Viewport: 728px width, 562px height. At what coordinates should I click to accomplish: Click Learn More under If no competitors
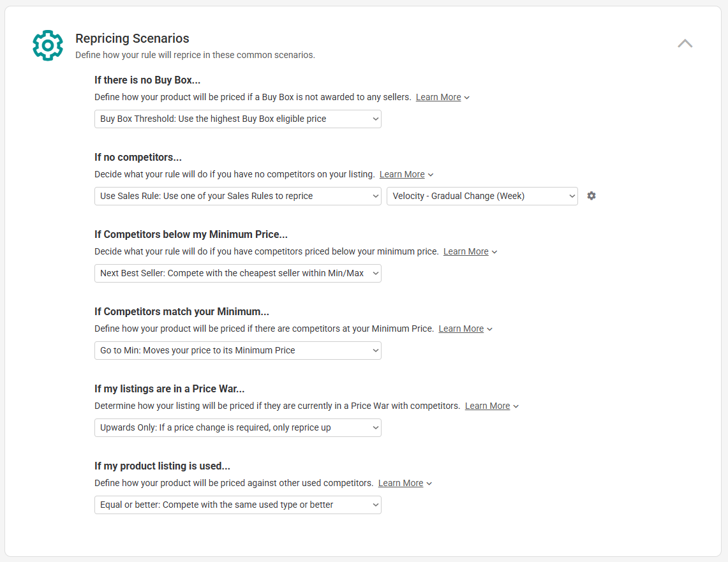point(402,174)
